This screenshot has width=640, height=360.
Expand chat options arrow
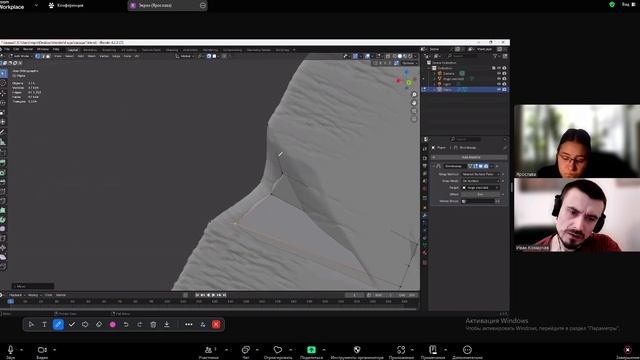pyautogui.click(x=257, y=350)
